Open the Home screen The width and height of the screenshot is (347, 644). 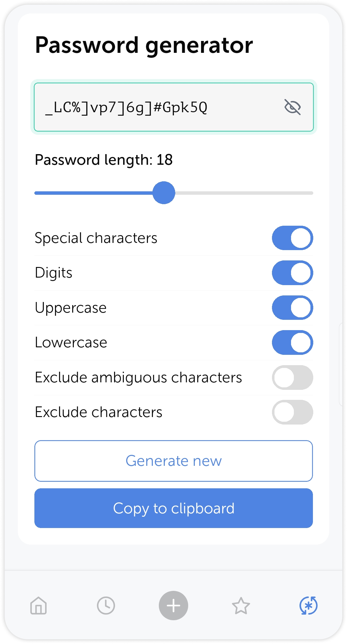pos(38,606)
